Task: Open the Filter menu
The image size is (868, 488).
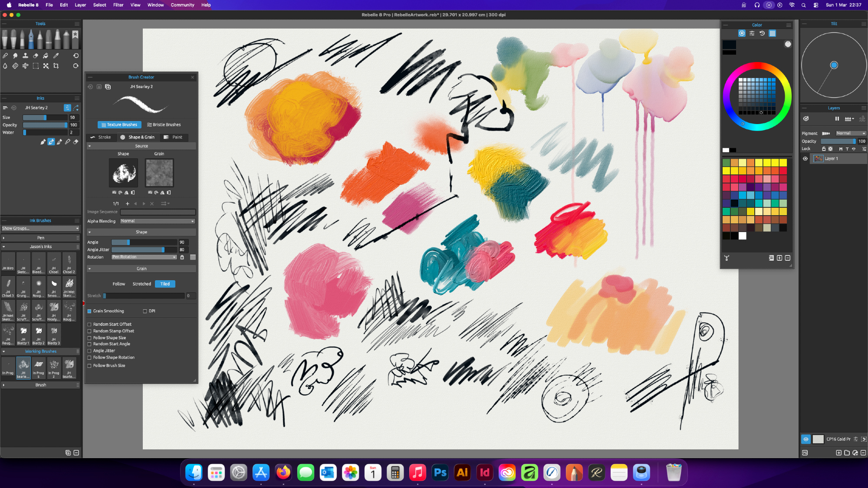Action: click(118, 5)
